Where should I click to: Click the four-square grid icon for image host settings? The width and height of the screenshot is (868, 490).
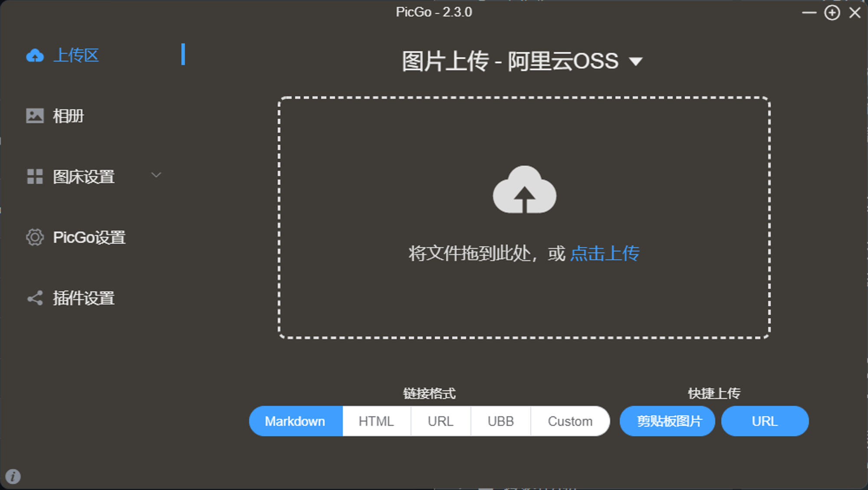(35, 176)
